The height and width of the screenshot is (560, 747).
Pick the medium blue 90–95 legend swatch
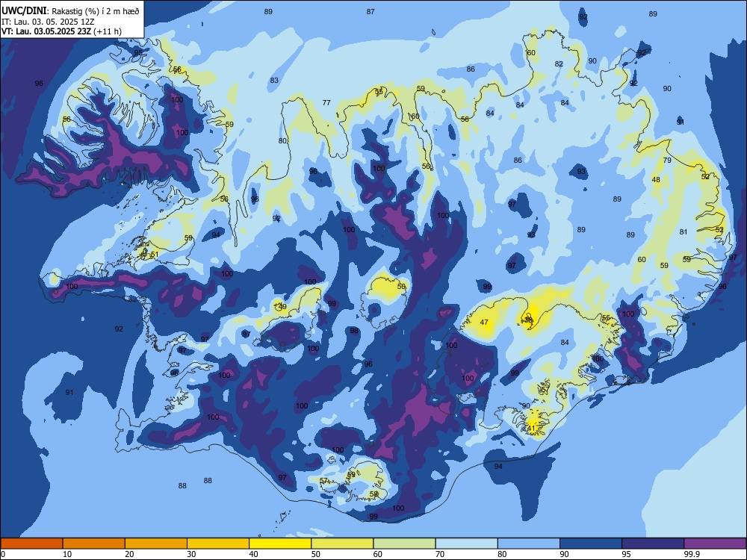point(591,544)
